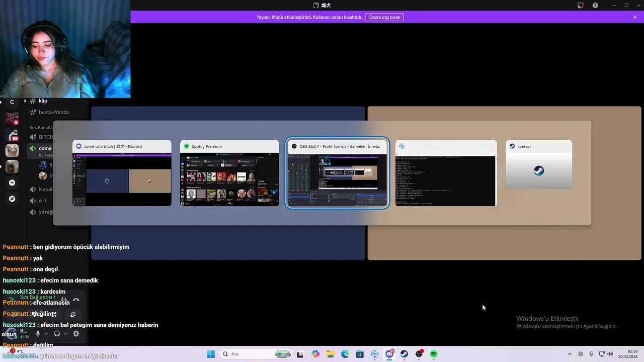Disconnect from voice with hang-up icon
This screenshot has height=362, width=644.
(76, 300)
